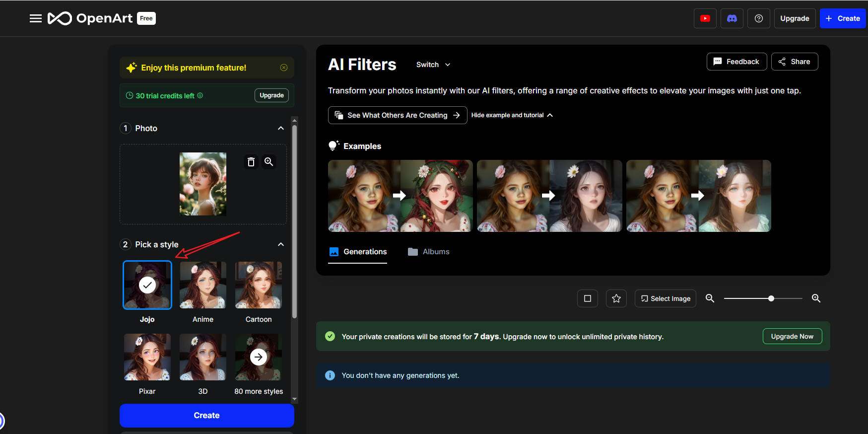
Task: Click the '30 trial credits left' text
Action: (x=165, y=96)
